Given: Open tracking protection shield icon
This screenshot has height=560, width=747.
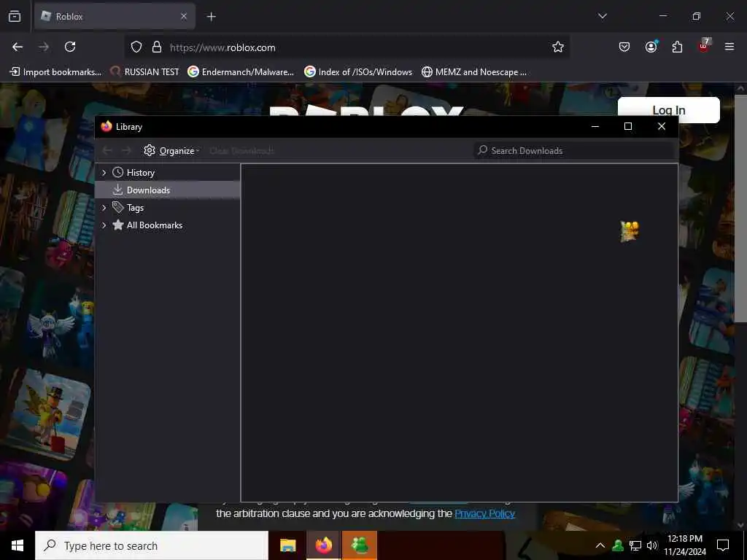Looking at the screenshot, I should (x=136, y=47).
